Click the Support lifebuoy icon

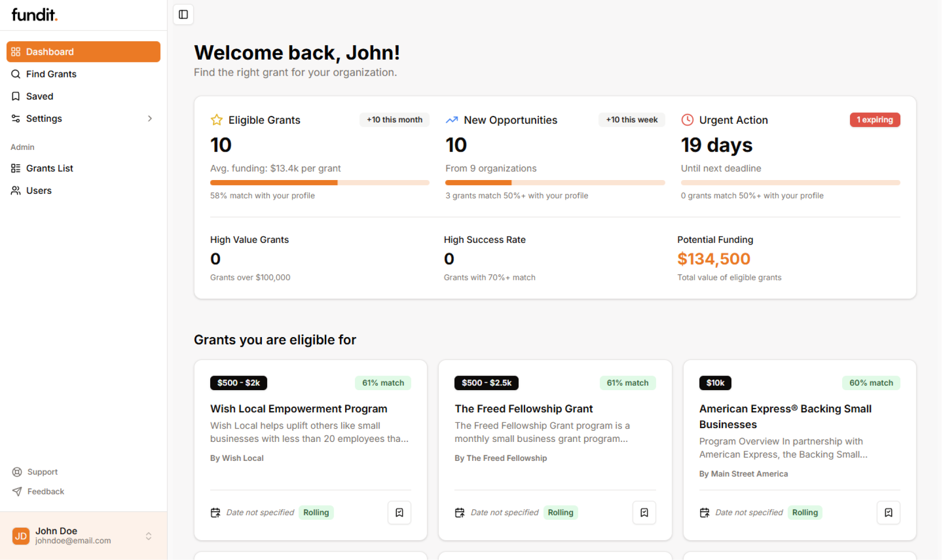tap(17, 472)
